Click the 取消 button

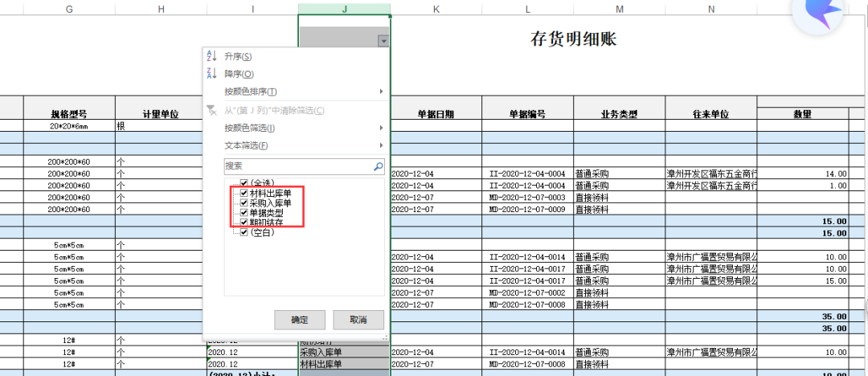point(358,320)
